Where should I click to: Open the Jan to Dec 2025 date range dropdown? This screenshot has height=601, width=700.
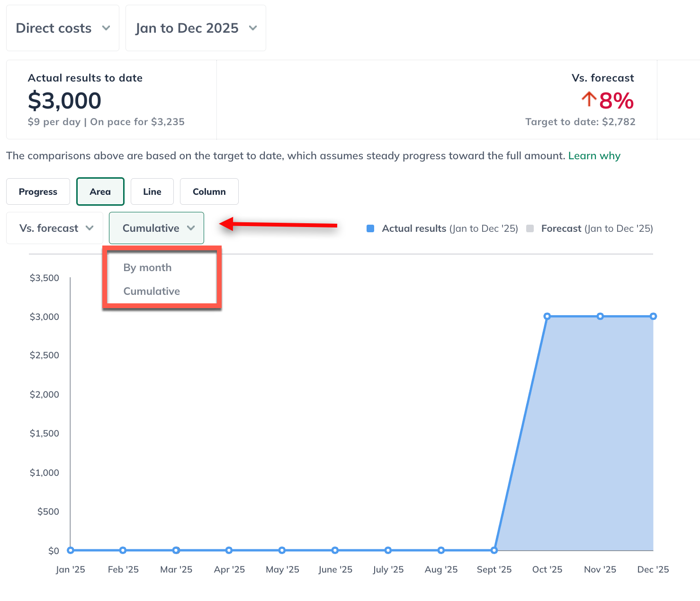coord(196,28)
